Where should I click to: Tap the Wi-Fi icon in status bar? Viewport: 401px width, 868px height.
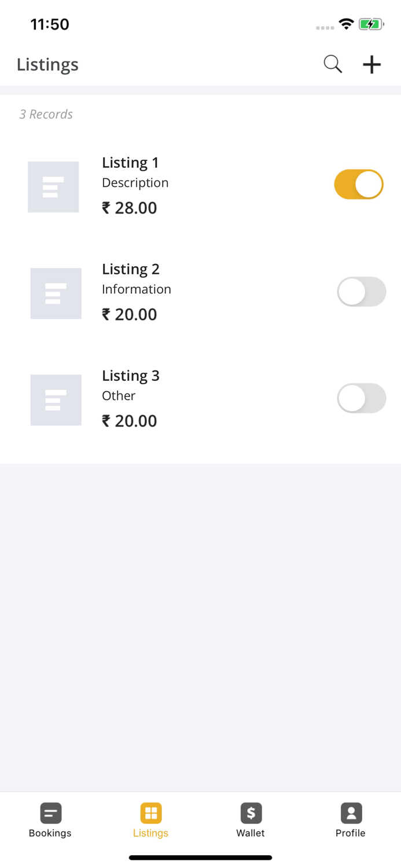pyautogui.click(x=346, y=24)
